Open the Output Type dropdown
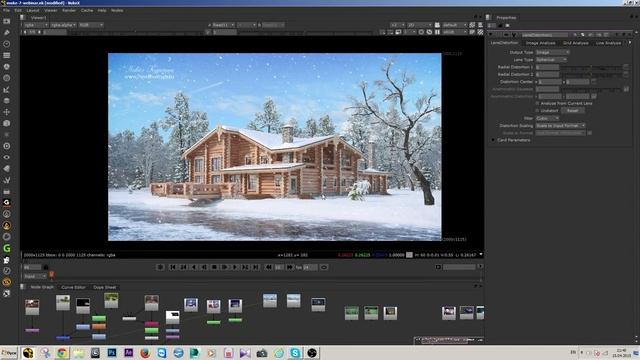640x360 pixels. (553, 52)
